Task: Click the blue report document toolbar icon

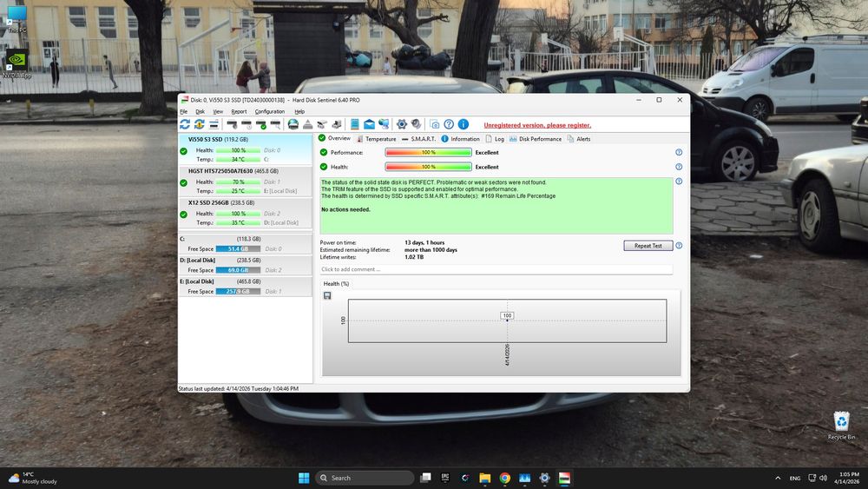Action: (355, 124)
